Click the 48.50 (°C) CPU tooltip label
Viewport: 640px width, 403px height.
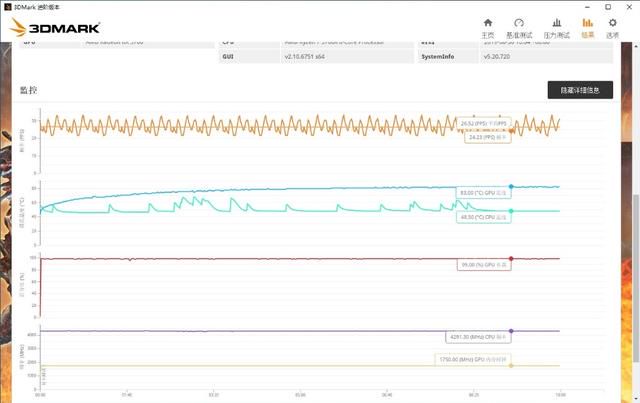point(483,217)
